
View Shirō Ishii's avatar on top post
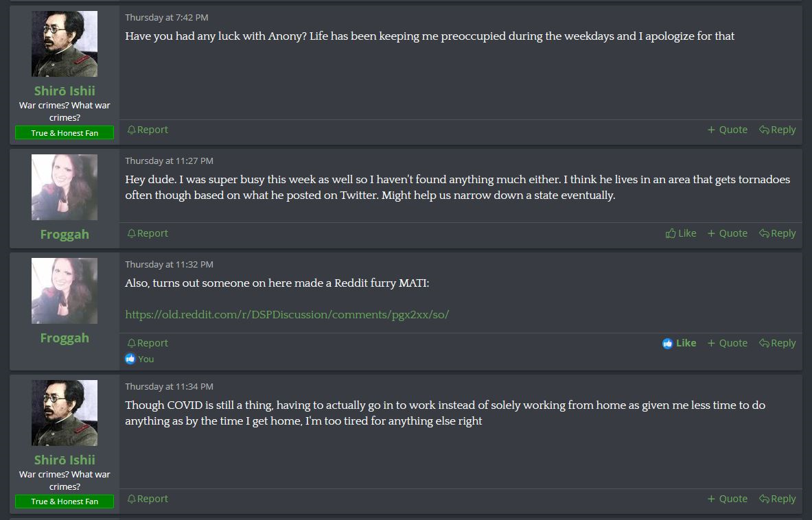click(65, 44)
